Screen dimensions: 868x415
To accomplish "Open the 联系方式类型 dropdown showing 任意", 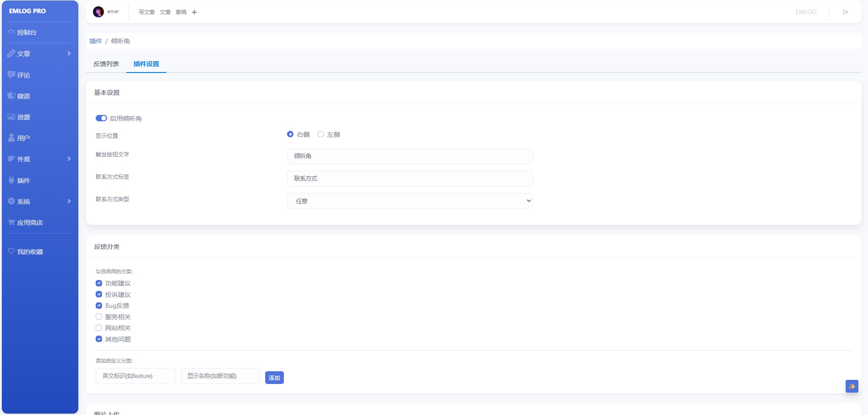I will 410,201.
